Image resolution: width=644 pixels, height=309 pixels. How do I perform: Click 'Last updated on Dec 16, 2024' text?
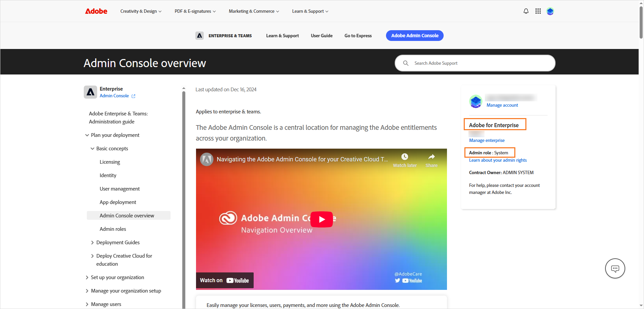(x=226, y=90)
